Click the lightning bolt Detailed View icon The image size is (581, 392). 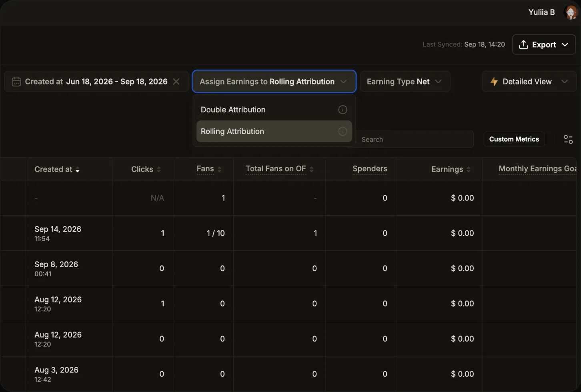494,82
